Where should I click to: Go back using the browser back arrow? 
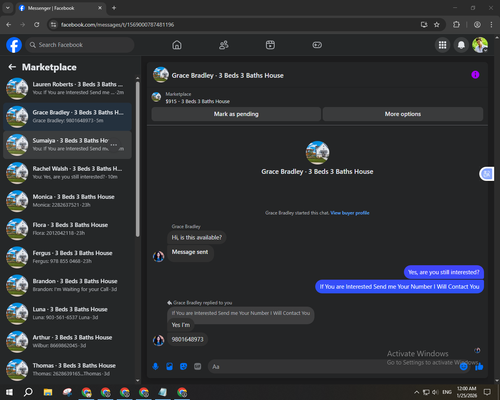tap(9, 25)
